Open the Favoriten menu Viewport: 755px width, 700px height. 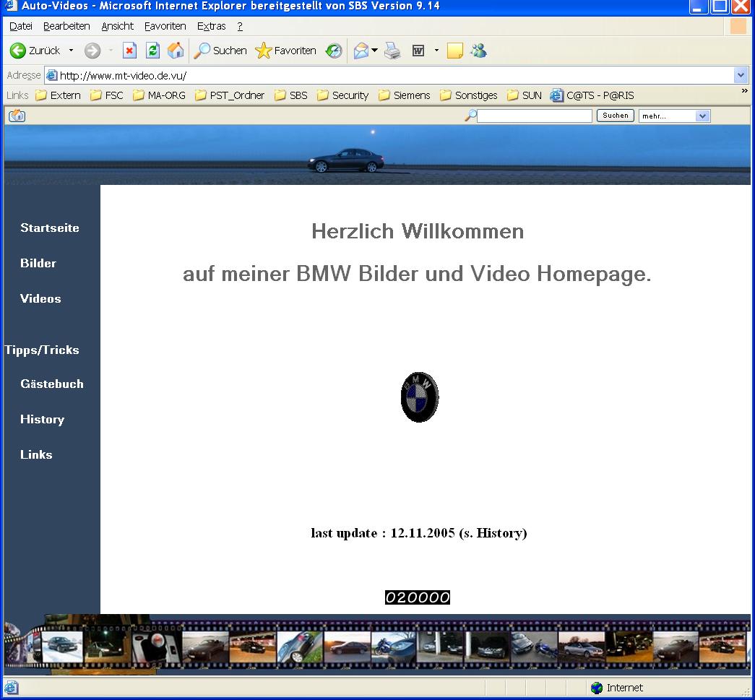(165, 26)
